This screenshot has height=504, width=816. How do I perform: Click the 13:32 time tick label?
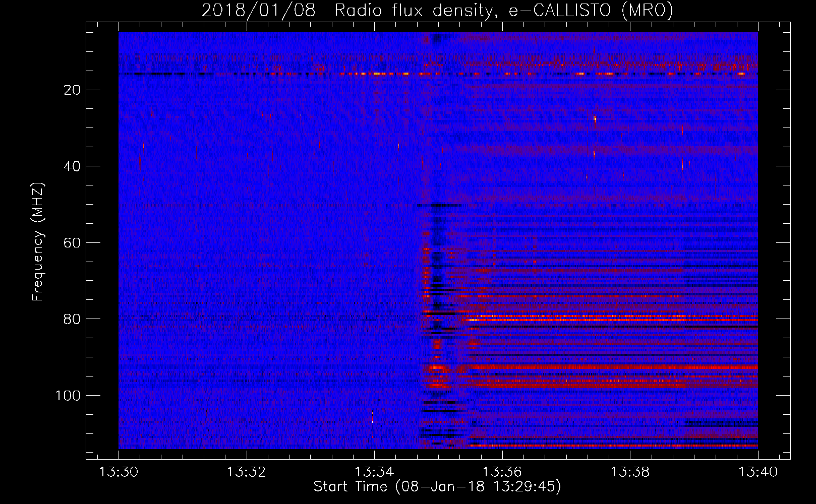coord(247,472)
